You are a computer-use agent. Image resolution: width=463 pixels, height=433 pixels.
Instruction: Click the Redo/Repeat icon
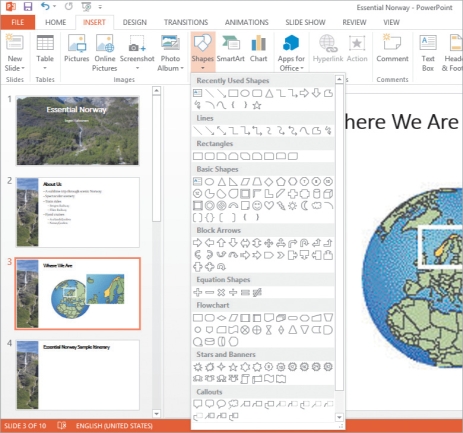click(x=69, y=6)
